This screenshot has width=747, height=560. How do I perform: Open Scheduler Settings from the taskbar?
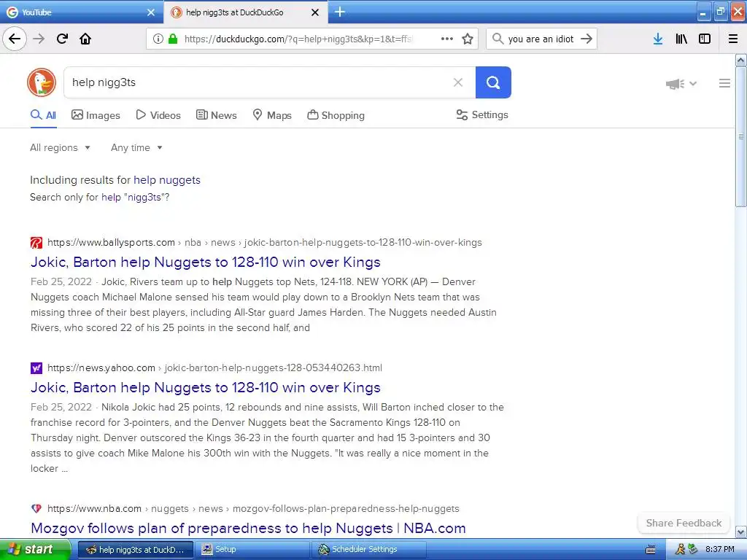click(369, 550)
